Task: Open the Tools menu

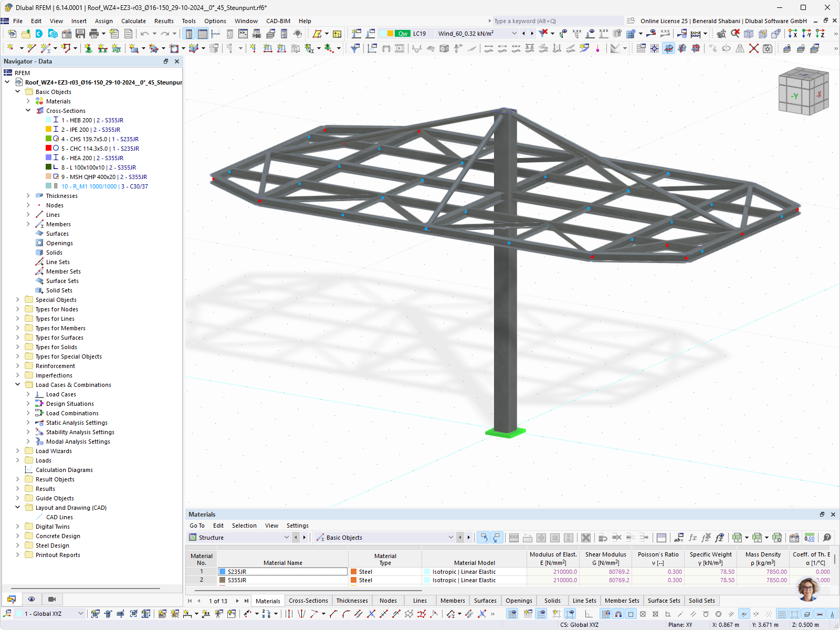Action: pyautogui.click(x=188, y=21)
